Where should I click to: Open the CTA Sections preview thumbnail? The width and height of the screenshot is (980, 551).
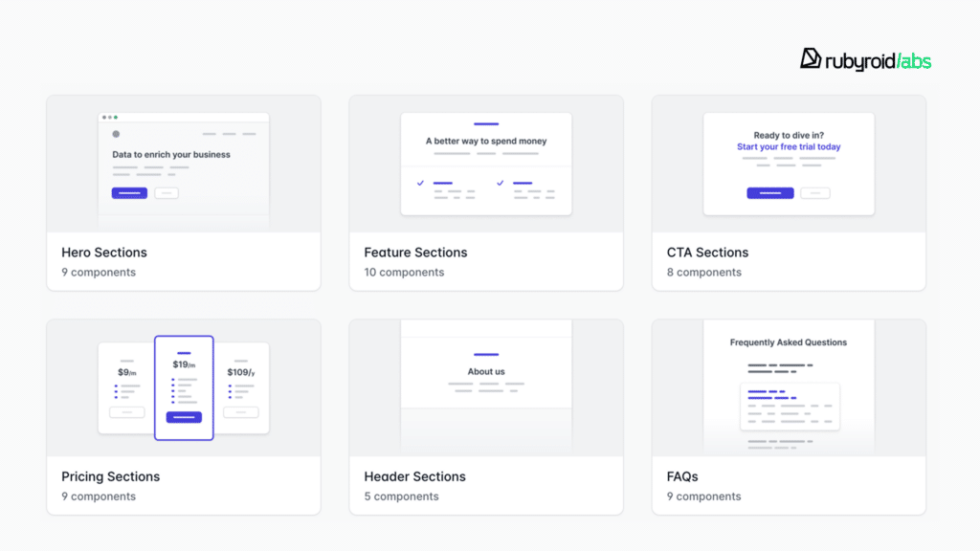pos(789,164)
